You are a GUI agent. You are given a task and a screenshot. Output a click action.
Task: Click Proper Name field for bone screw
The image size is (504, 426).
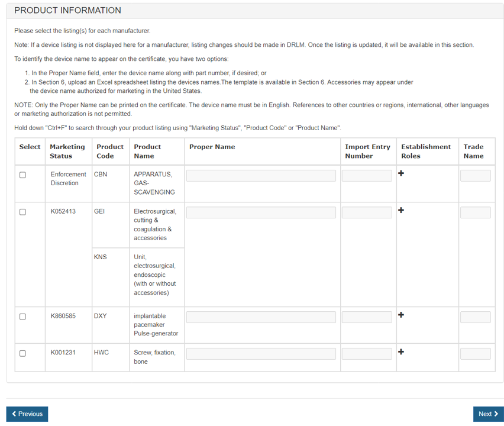coord(261,354)
